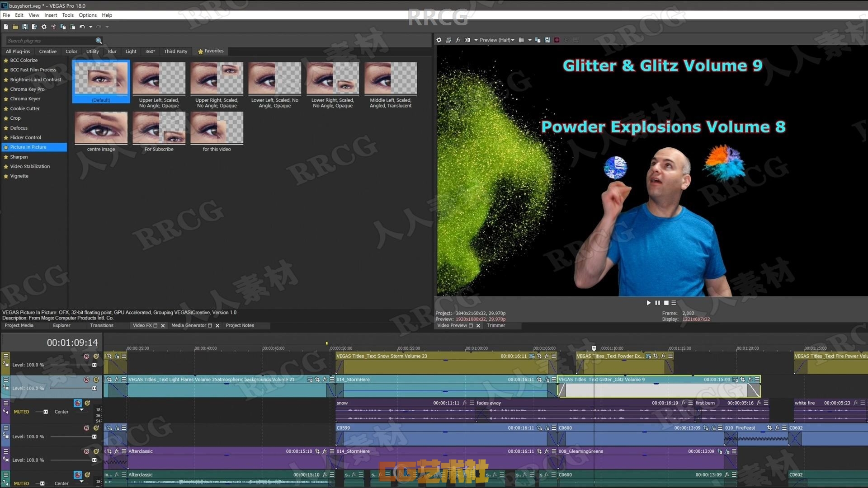Image resolution: width=868 pixels, height=488 pixels.
Task: Copy selection with the main toolbar copy icon
Action: pos(63,27)
